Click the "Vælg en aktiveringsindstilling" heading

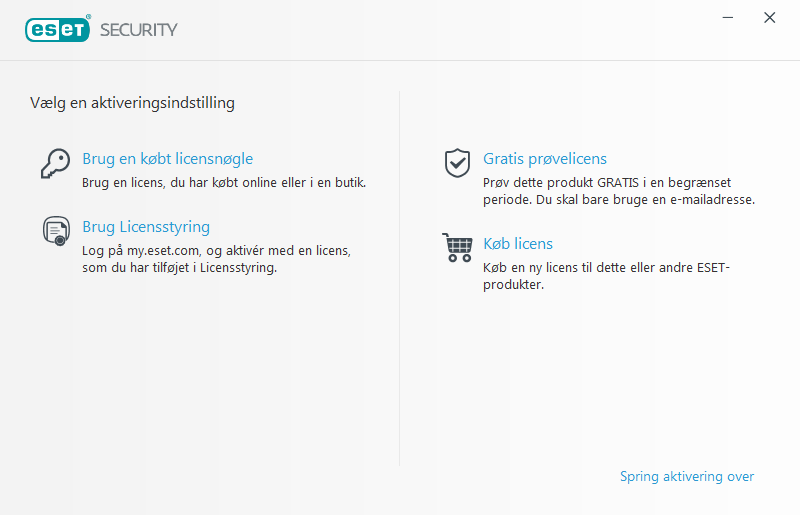(133, 102)
